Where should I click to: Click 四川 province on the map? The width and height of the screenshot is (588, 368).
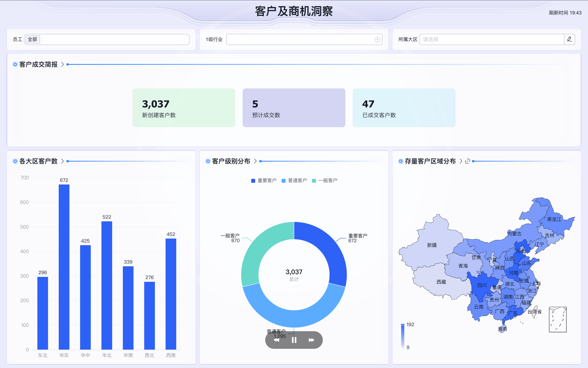pos(482,285)
